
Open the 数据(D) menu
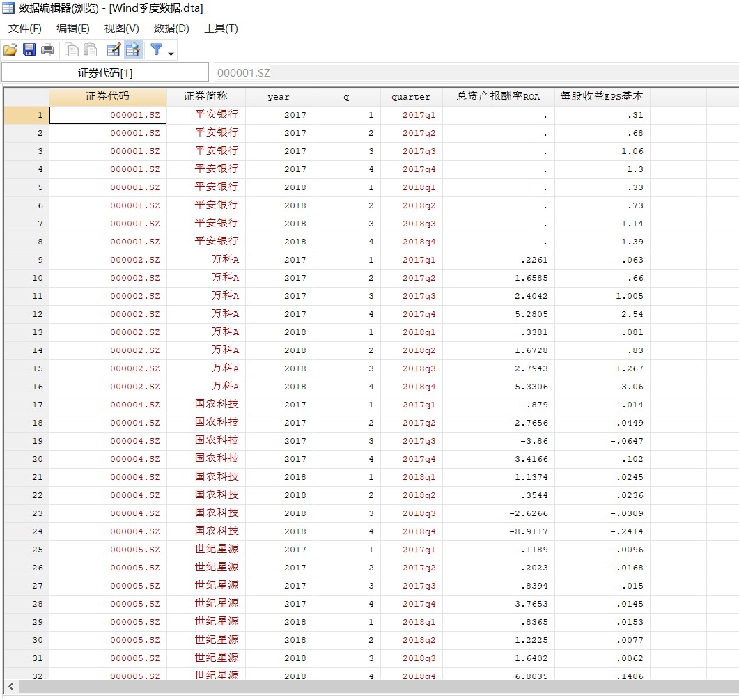pos(171,29)
